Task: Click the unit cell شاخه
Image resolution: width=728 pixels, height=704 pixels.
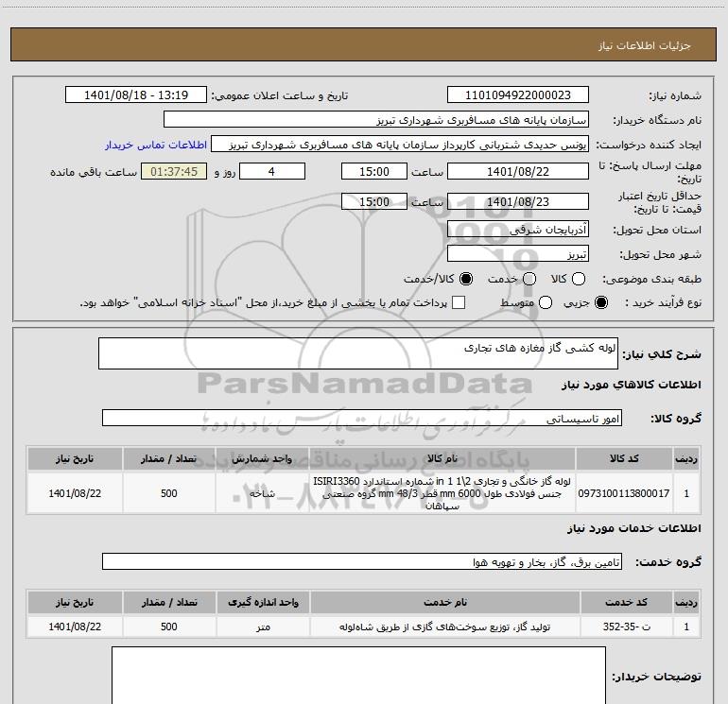Action: click(x=262, y=493)
